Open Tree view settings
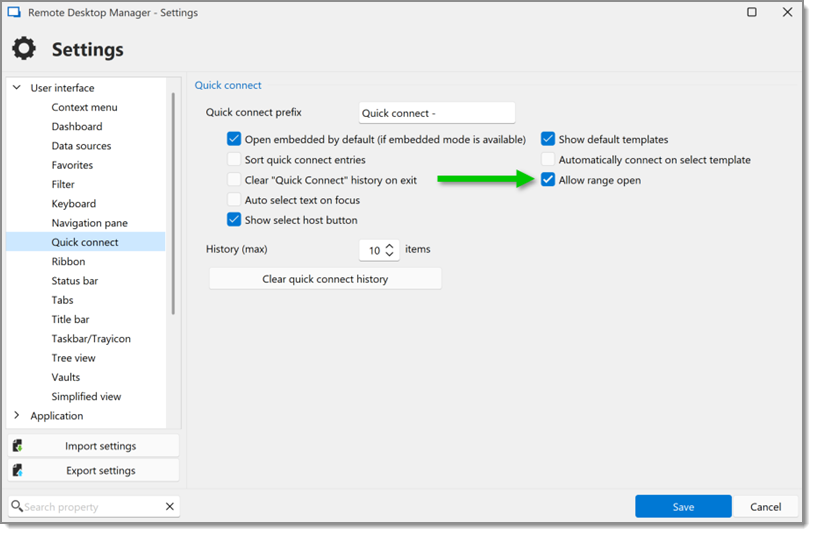The height and width of the screenshot is (534, 814). click(73, 359)
